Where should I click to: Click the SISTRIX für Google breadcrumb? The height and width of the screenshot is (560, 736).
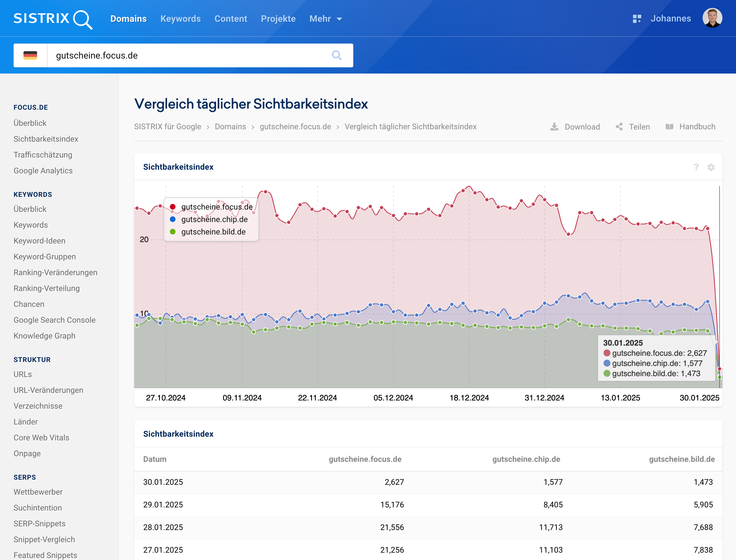point(168,127)
